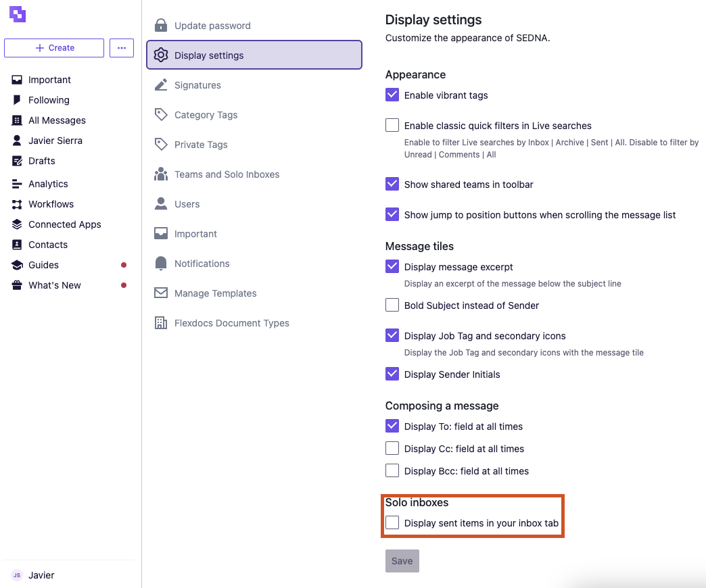Image resolution: width=706 pixels, height=588 pixels.
Task: Open Signatures settings
Action: (x=254, y=85)
